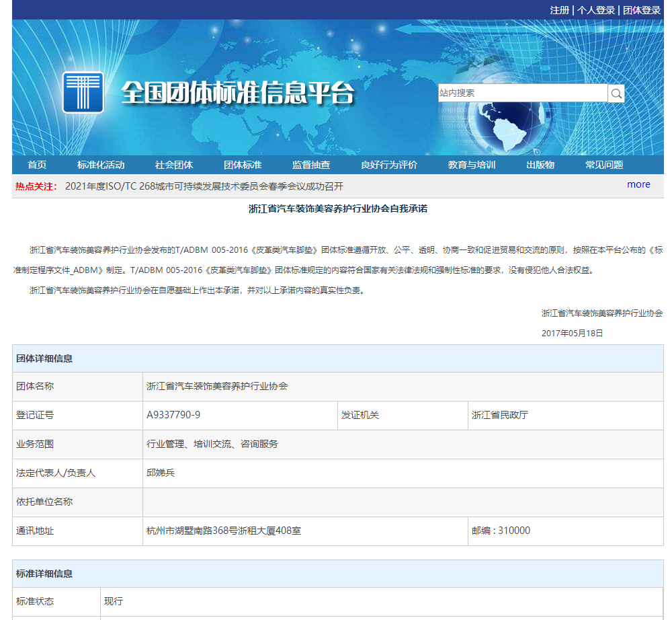Open the 出版物 menu item

542,164
